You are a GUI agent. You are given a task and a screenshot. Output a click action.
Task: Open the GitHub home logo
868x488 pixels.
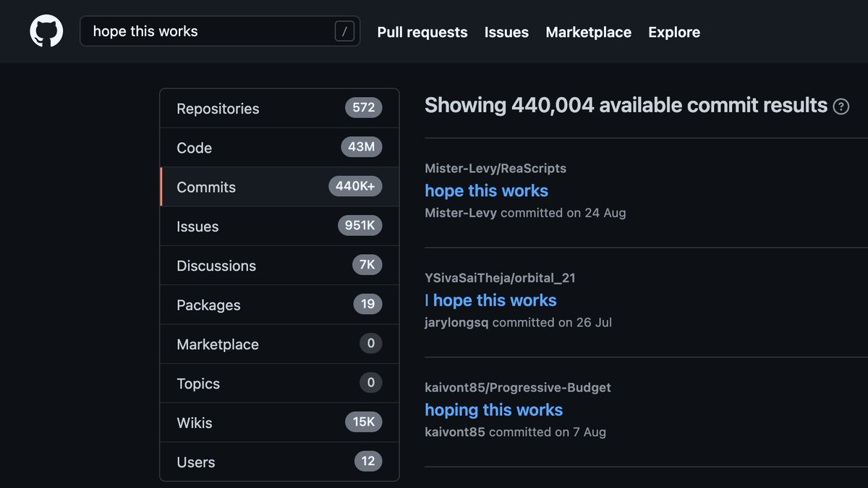click(x=46, y=32)
